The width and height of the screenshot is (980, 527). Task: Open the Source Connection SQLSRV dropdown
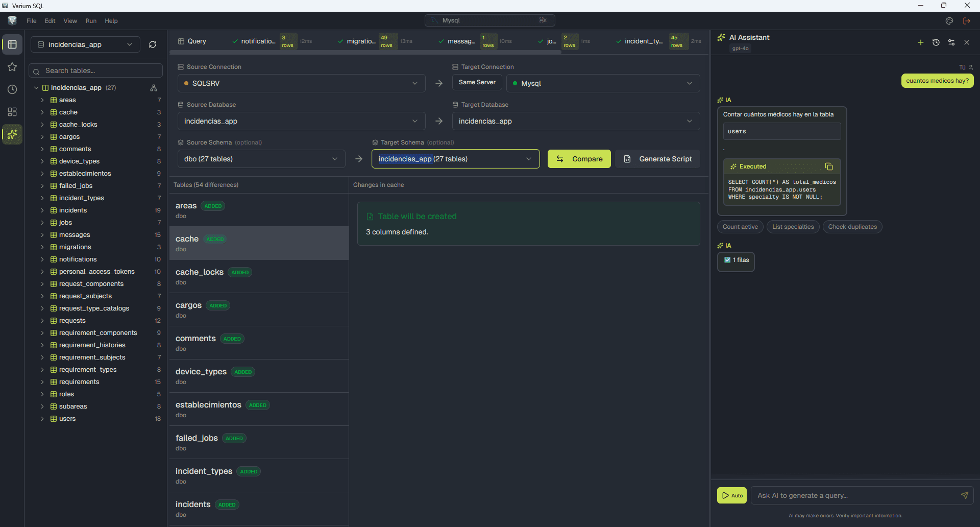301,83
